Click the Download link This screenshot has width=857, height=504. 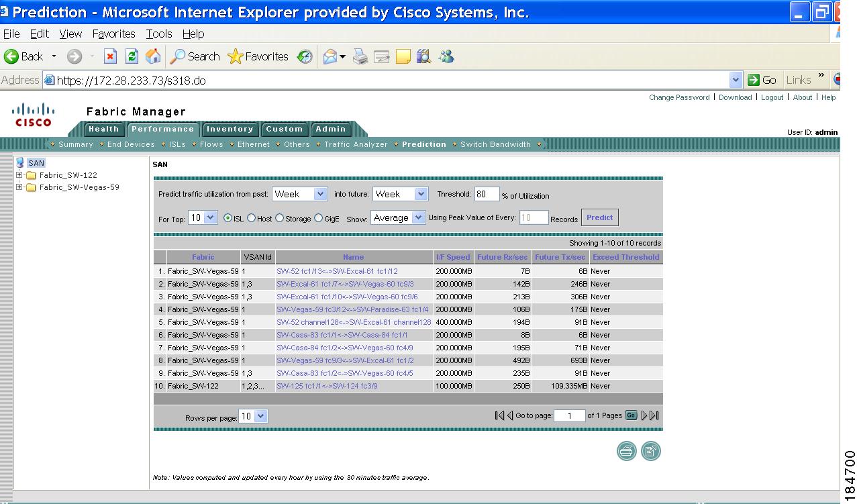click(735, 97)
